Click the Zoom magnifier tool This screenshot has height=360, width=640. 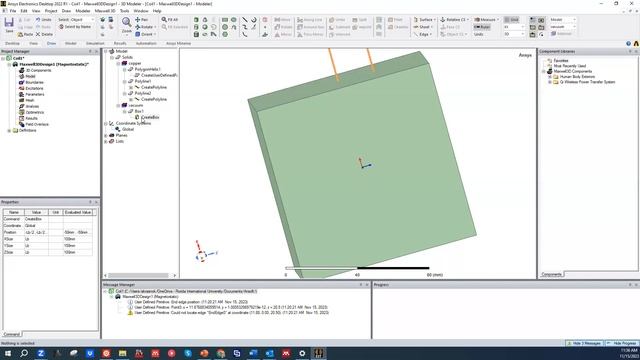click(x=127, y=24)
